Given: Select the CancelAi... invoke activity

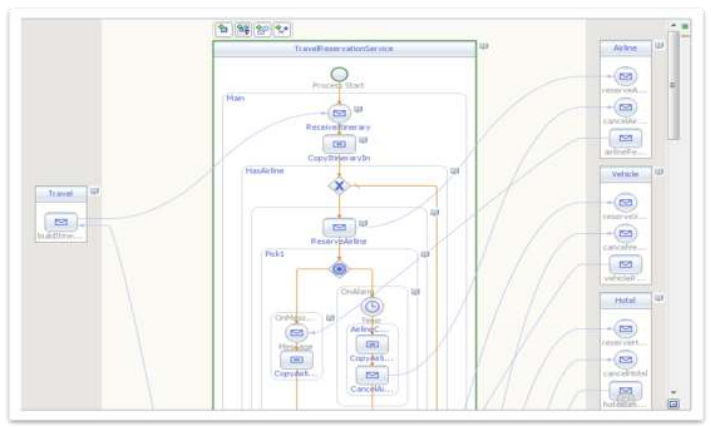Looking at the screenshot, I should coord(372,375).
